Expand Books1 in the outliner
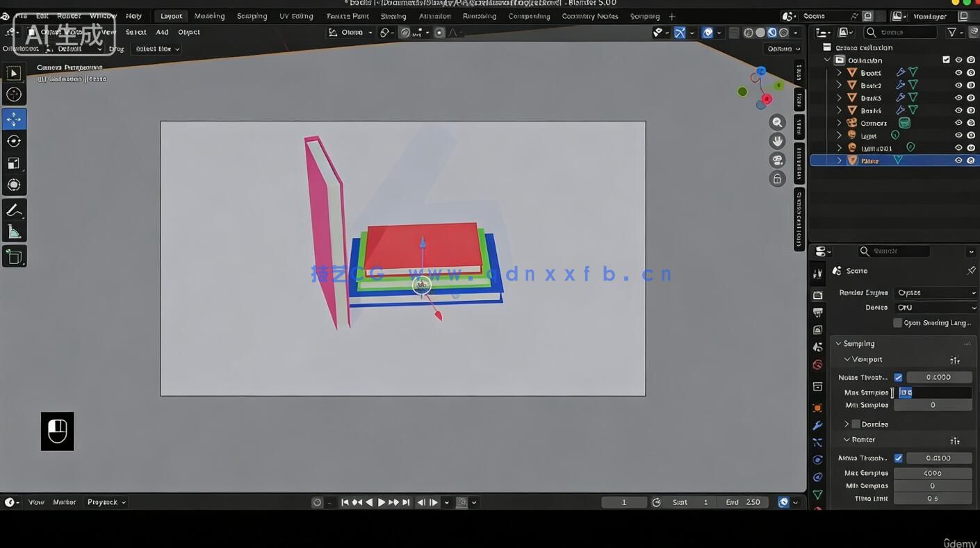This screenshot has height=548, width=980. [839, 72]
